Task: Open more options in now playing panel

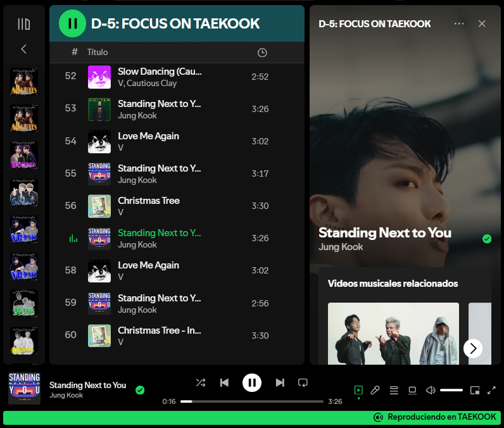Action: point(458,23)
